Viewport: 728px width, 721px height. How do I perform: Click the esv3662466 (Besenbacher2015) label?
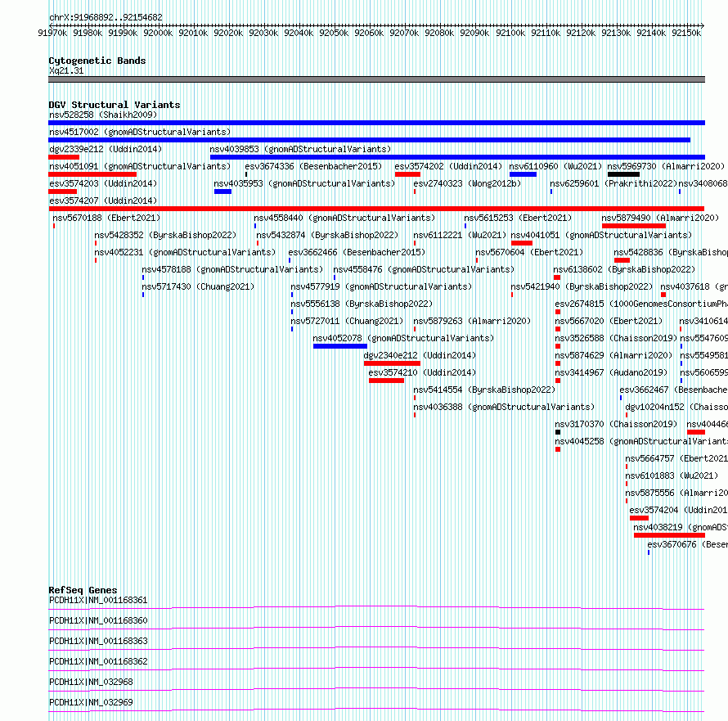(x=357, y=252)
